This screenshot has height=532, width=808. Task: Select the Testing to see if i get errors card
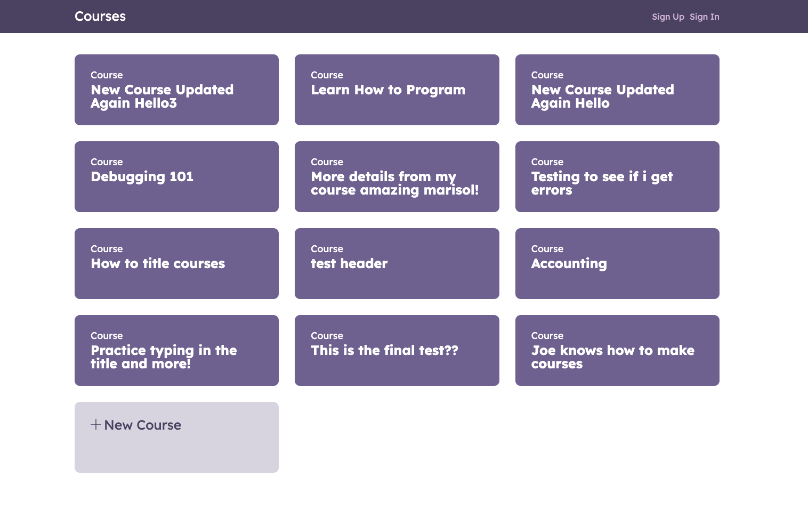coord(617,176)
